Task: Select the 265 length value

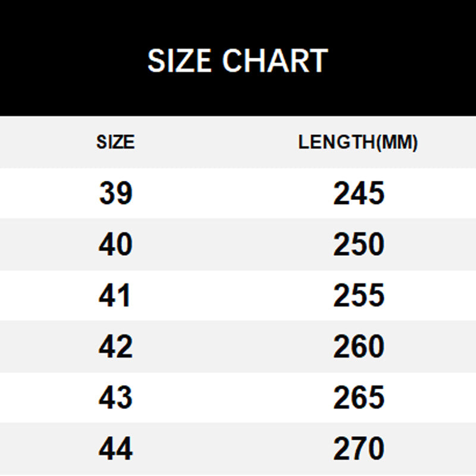Action: [359, 398]
